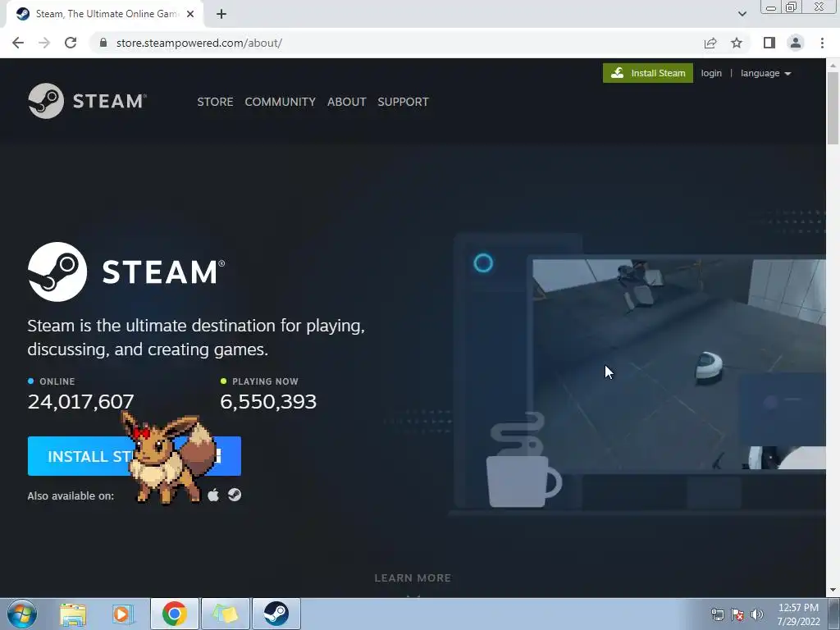
Task: Click the playing now count 6,550,393
Action: (x=268, y=401)
